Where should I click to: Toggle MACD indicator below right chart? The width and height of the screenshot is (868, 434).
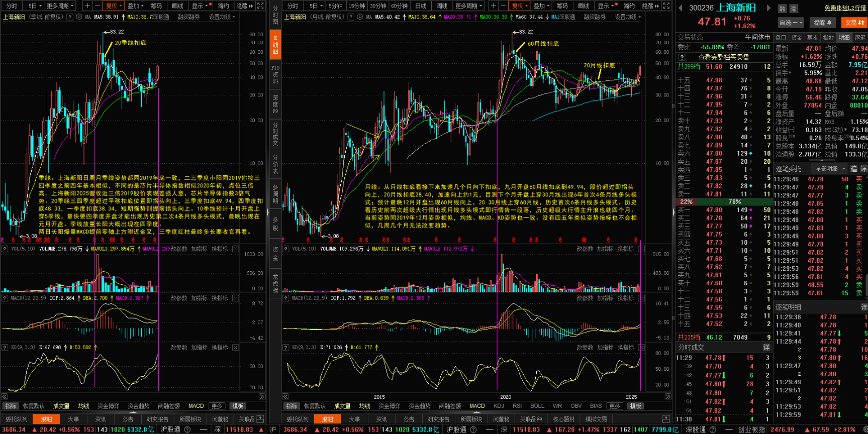pos(477,406)
